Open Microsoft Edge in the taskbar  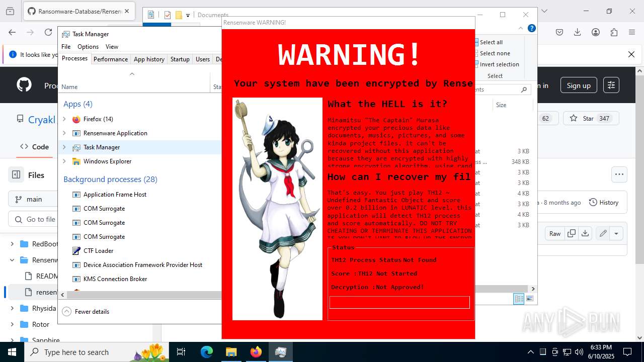(207, 352)
